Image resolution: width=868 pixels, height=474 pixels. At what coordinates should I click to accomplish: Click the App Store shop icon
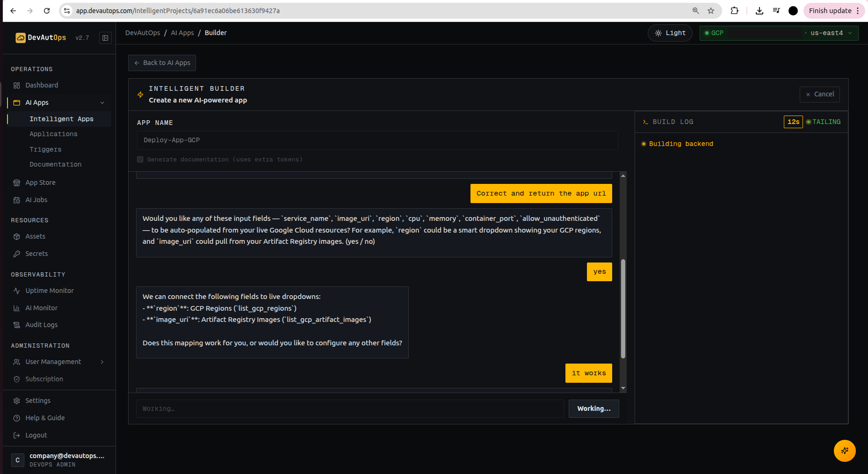point(17,182)
